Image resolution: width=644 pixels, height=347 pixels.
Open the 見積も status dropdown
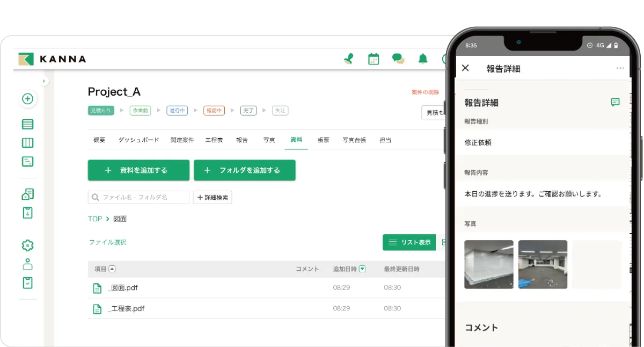point(434,112)
